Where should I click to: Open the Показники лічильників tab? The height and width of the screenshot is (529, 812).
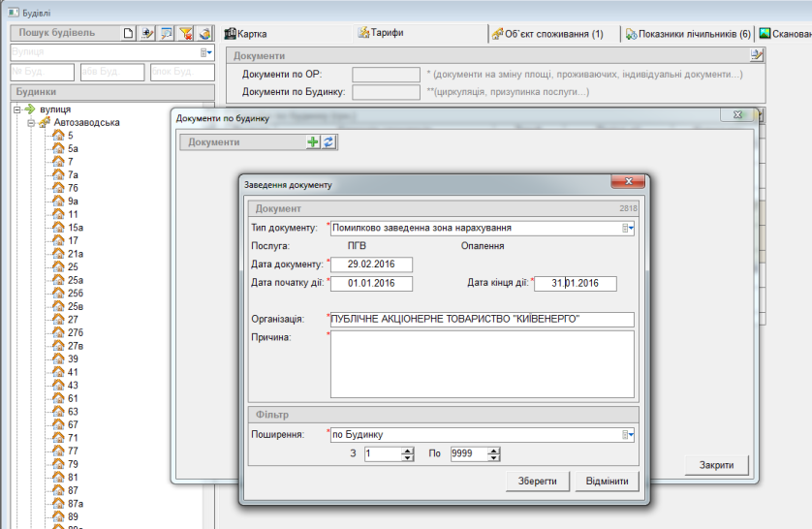point(688,34)
